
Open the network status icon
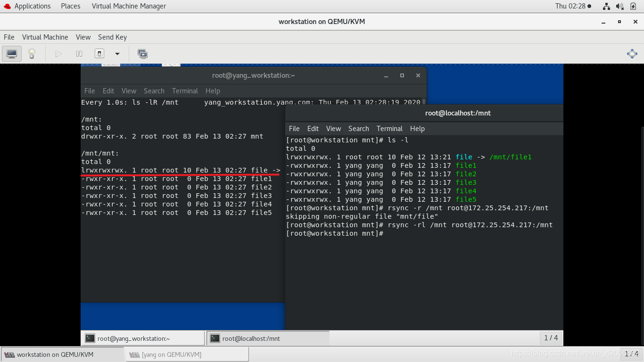[607, 6]
